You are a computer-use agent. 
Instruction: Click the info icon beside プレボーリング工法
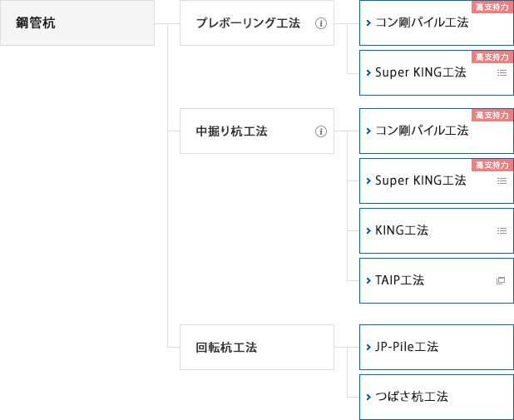click(321, 23)
